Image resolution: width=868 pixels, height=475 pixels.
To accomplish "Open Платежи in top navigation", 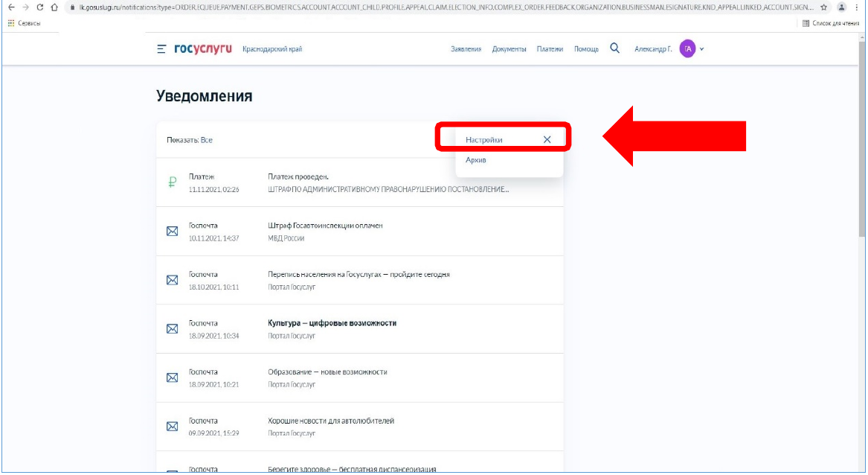I will point(550,49).
